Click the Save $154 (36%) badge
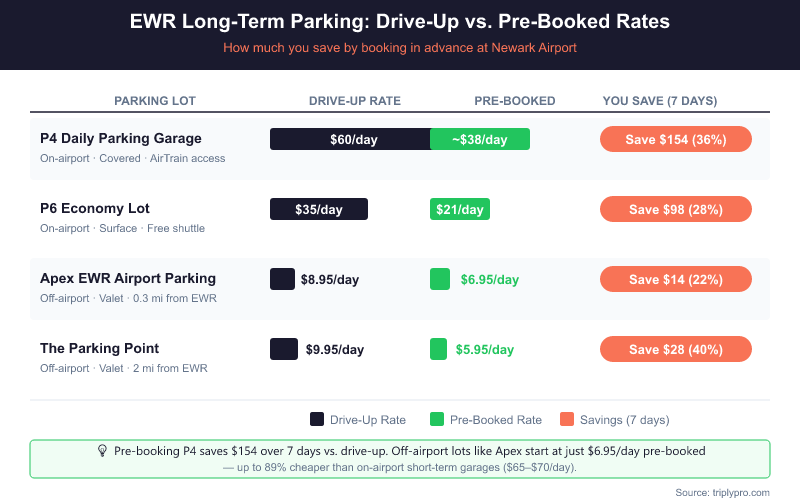Viewport: 800px width, 500px height. point(675,139)
